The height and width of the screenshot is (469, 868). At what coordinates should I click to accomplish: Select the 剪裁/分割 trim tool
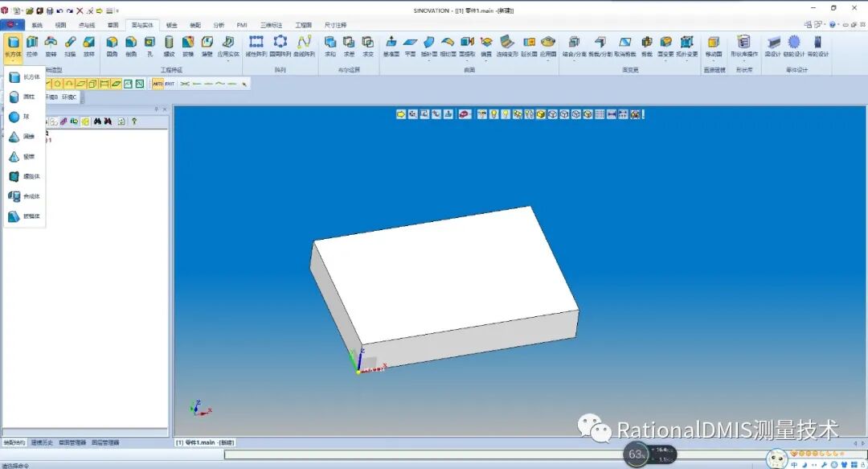(x=600, y=47)
